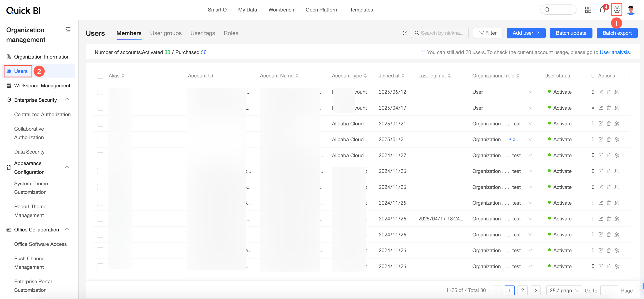644x299 pixels.
Task: Sort by Alias column sort arrows
Action: pos(123,76)
